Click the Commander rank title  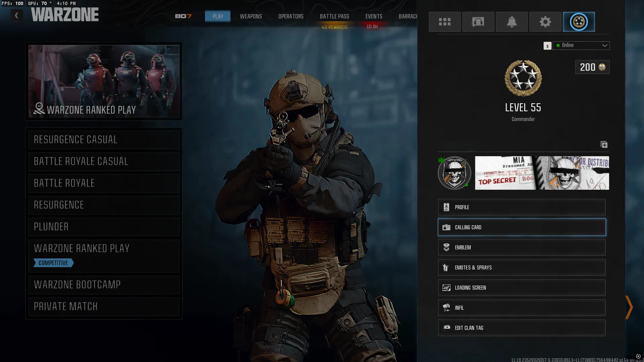(x=523, y=119)
